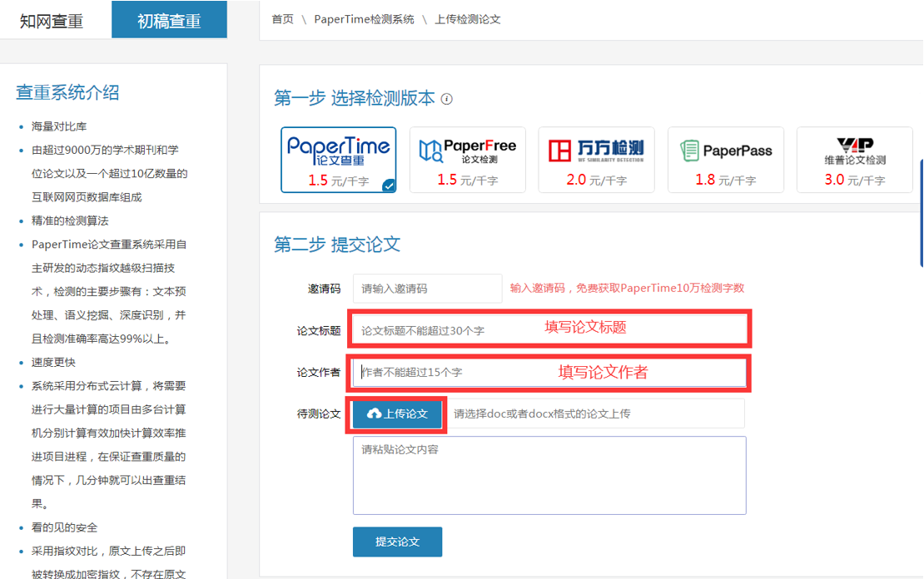Pick the PaperPass version card

point(725,160)
